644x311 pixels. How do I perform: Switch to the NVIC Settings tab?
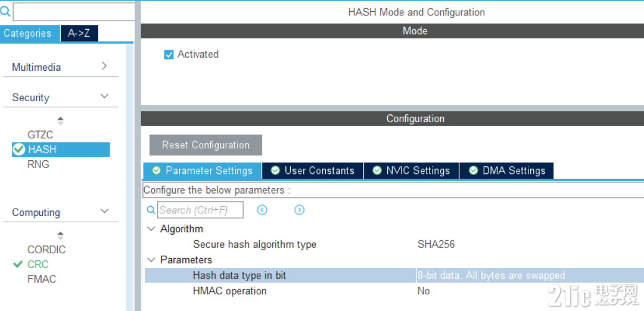[412, 171]
